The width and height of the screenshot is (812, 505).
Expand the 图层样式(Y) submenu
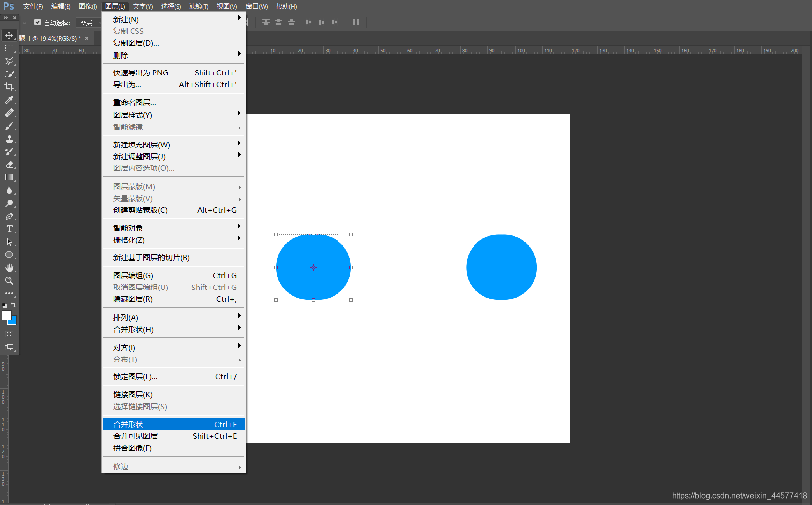coord(174,115)
